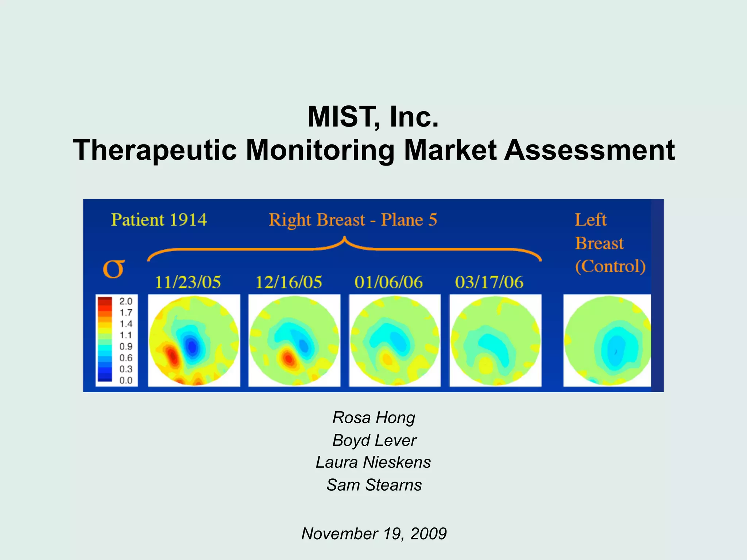Select the author name Laura Nieskens
Image resolution: width=747 pixels, height=560 pixels.
click(373, 462)
